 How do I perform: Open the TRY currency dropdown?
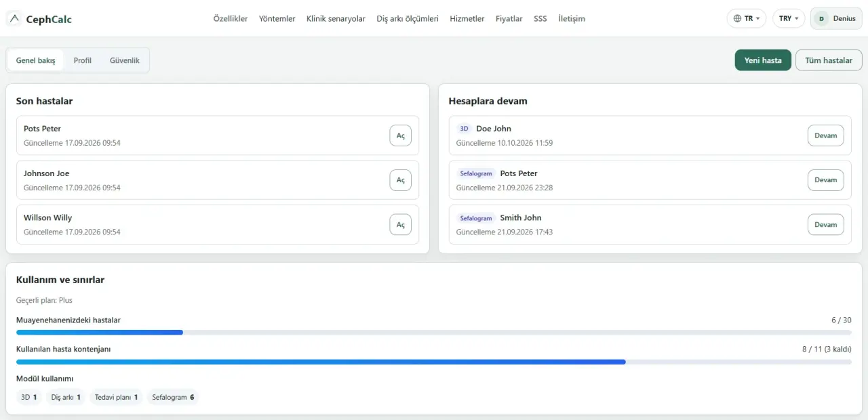(x=789, y=19)
